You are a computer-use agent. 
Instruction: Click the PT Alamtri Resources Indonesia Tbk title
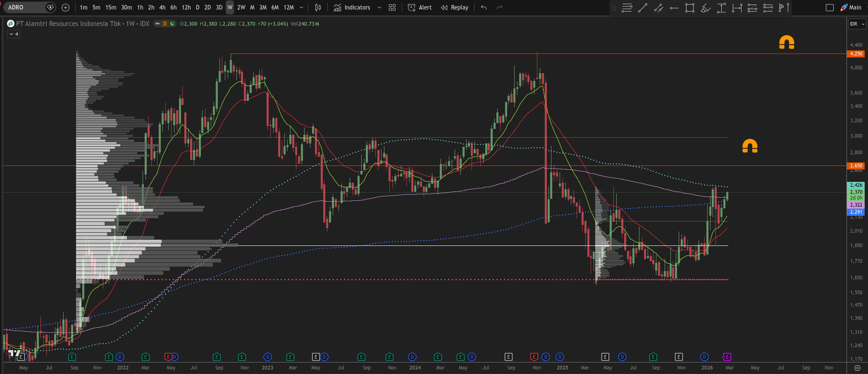[69, 24]
